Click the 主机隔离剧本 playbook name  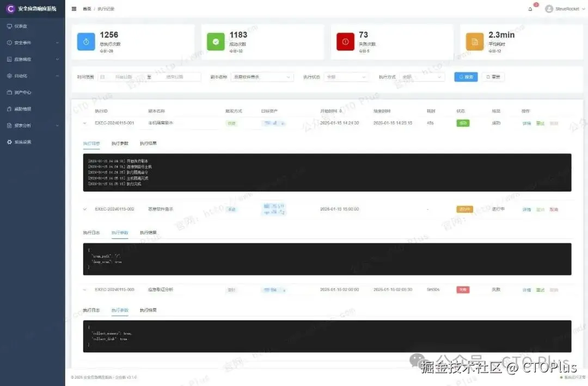(161, 123)
